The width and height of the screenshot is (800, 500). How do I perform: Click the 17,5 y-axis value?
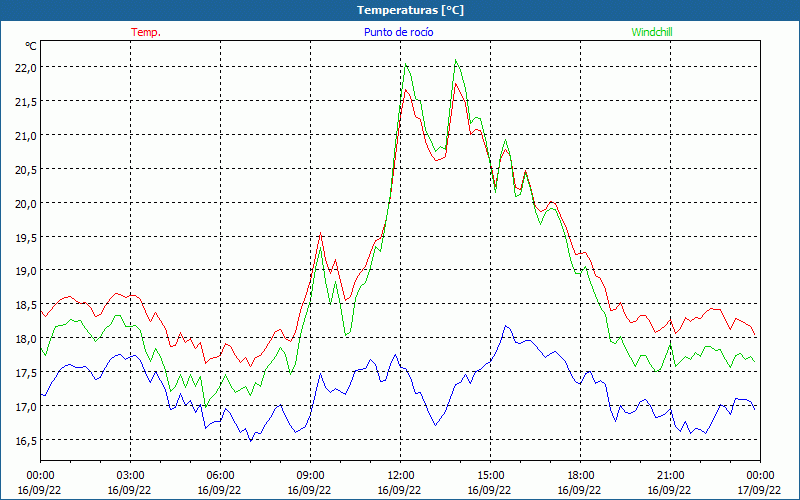coord(24,373)
